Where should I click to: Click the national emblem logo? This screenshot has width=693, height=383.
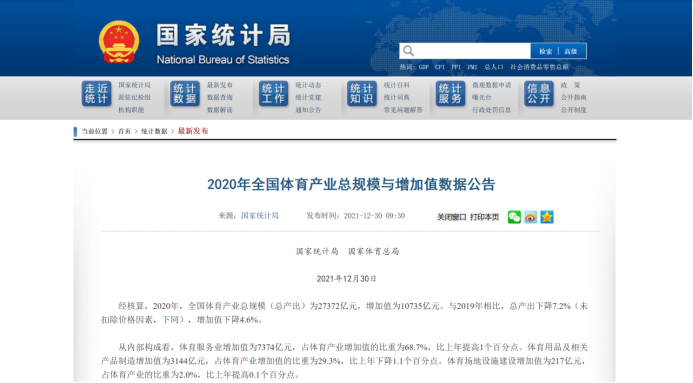point(118,42)
